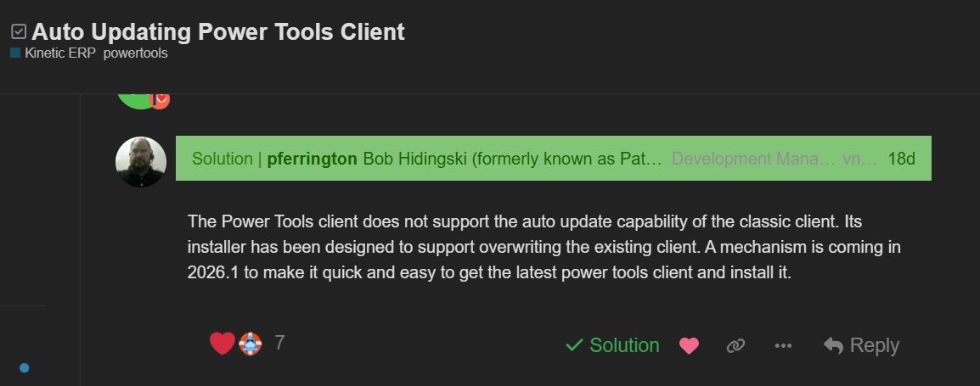This screenshot has height=386, width=980.
Task: Open the Kinetic ERP category link
Action: [61, 53]
